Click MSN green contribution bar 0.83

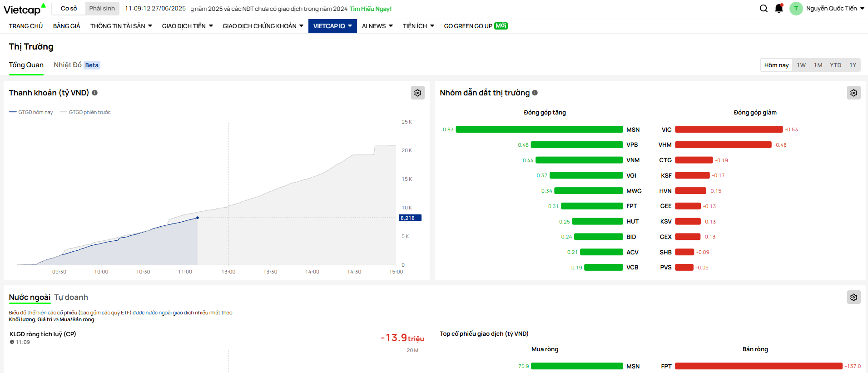pyautogui.click(x=539, y=129)
